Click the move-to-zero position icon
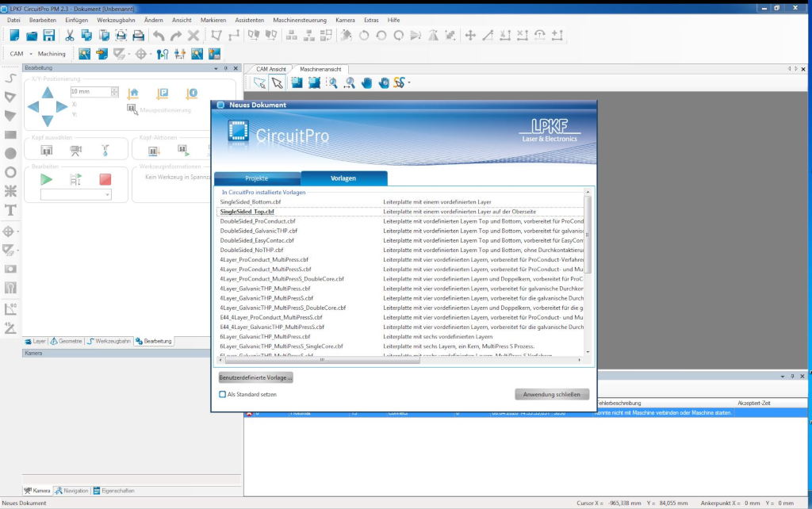The height and width of the screenshot is (509, 812). click(192, 94)
